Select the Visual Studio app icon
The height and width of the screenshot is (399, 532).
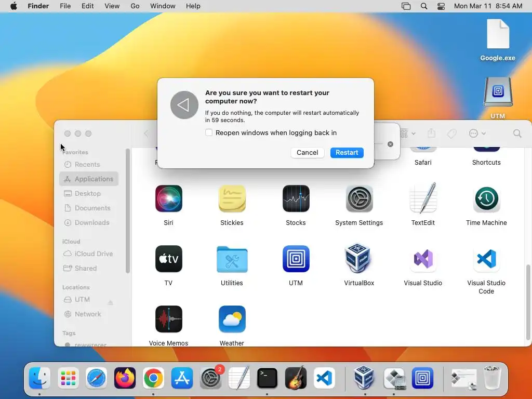[423, 259]
